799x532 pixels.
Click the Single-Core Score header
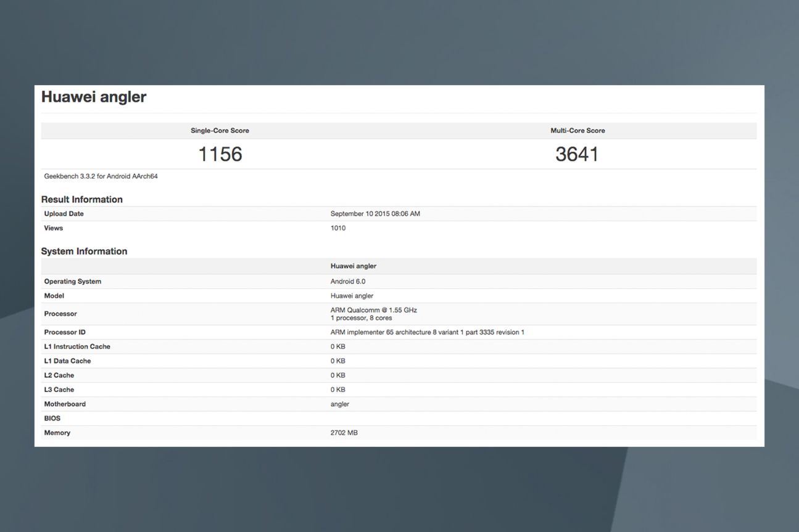point(220,131)
